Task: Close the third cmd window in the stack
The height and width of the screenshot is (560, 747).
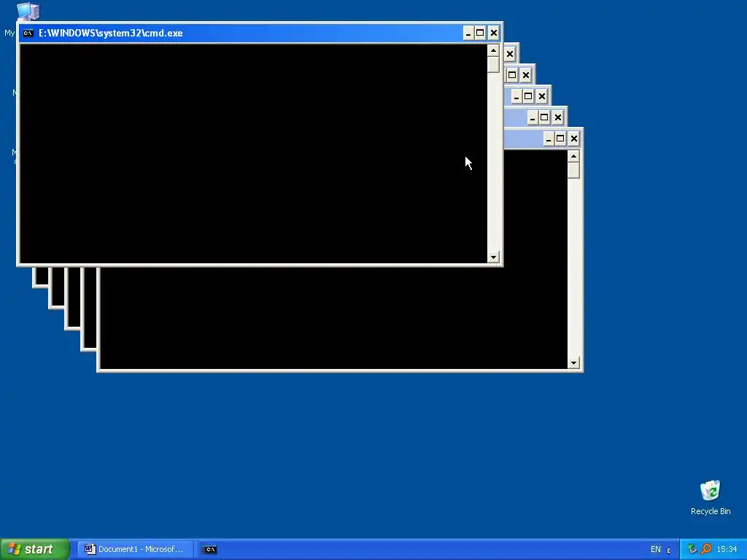Action: (525, 75)
